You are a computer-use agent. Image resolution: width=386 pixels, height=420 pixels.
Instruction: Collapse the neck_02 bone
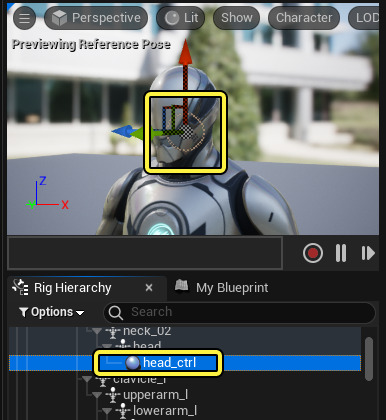point(97,331)
